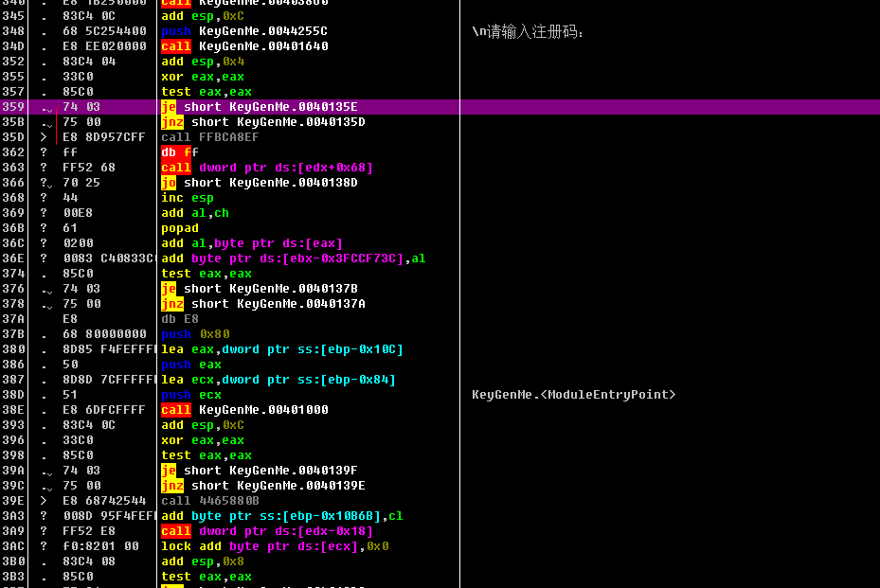
Task: Select call KeyGenMe.00401640 instruction
Action: coord(244,46)
